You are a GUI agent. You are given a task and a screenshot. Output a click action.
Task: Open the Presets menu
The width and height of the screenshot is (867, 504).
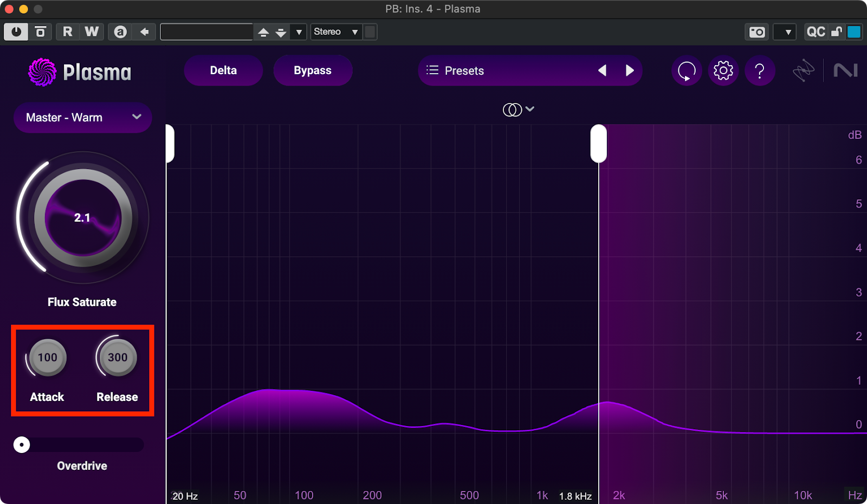coord(455,70)
